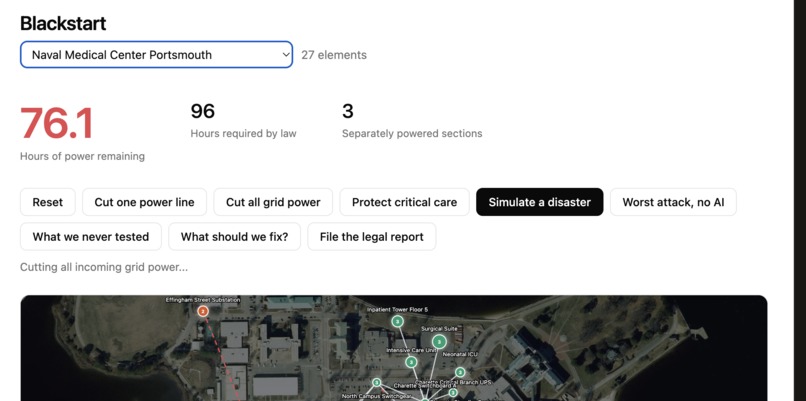Click the Simulate a disaster button

(x=540, y=202)
